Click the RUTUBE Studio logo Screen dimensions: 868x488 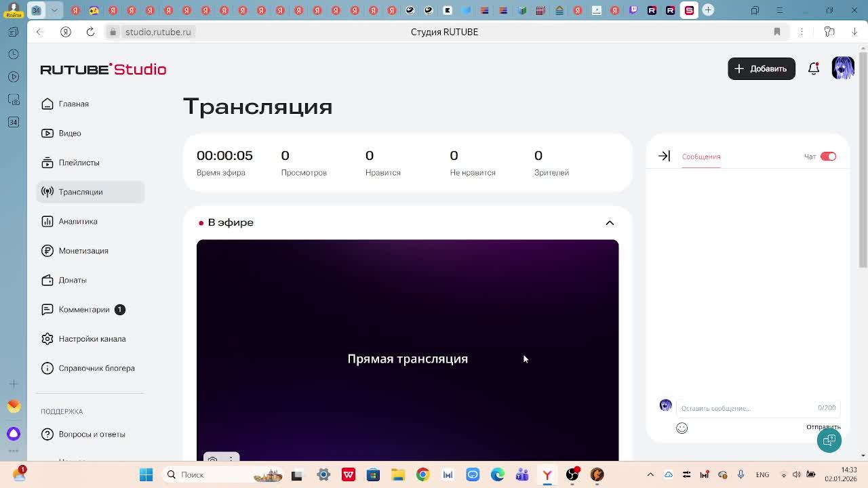click(103, 69)
